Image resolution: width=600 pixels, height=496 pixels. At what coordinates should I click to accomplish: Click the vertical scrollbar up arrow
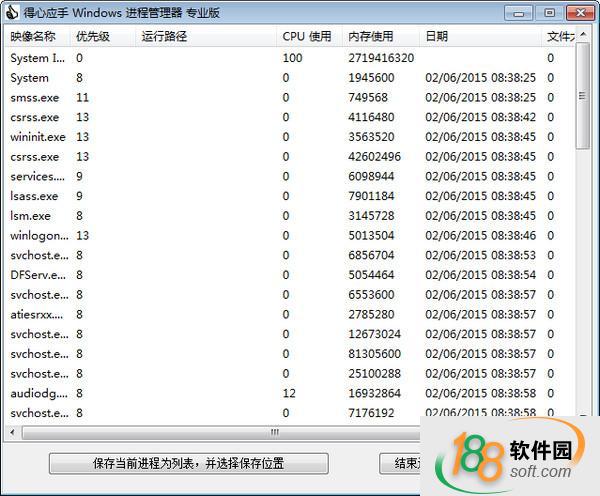pyautogui.click(x=583, y=35)
